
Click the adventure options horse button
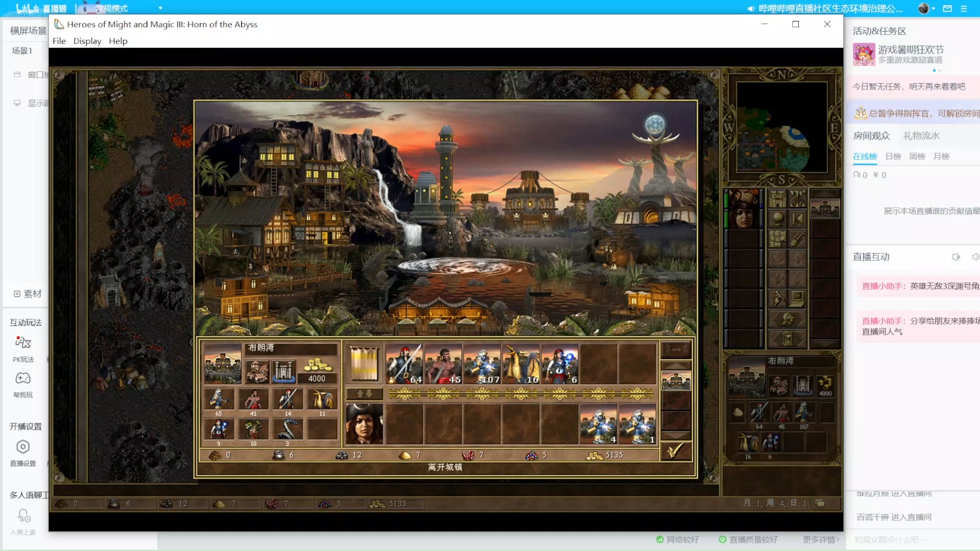coord(777,298)
